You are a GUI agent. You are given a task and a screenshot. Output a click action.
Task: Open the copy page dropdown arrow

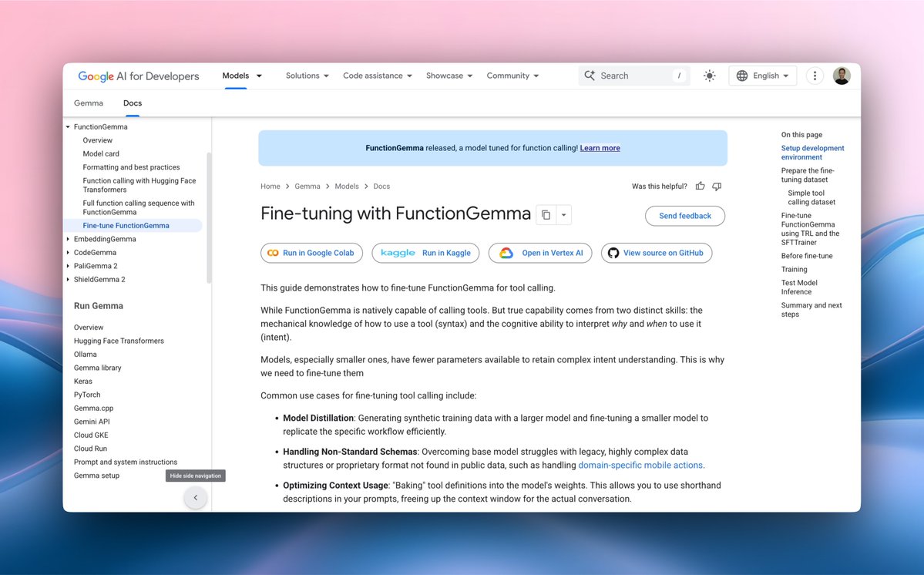click(x=563, y=215)
